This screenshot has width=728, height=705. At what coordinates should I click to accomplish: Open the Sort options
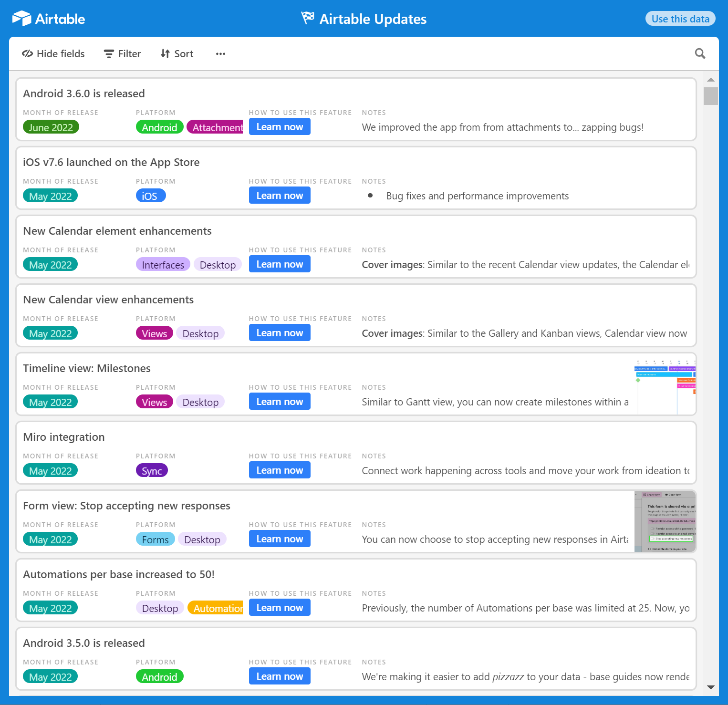pos(177,54)
